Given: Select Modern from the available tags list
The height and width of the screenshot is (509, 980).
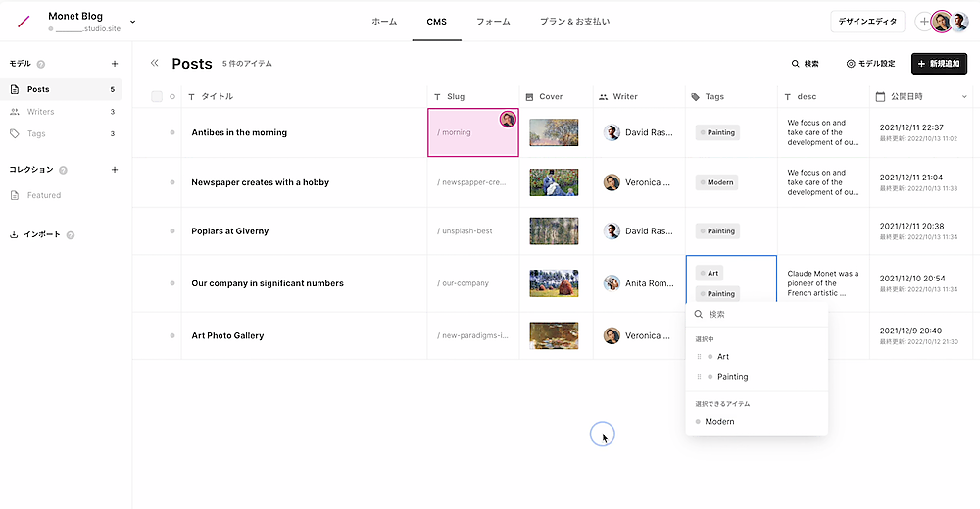Looking at the screenshot, I should click(719, 422).
